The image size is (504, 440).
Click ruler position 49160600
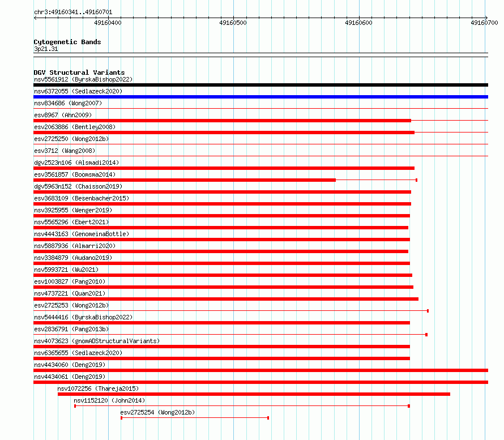point(358,23)
